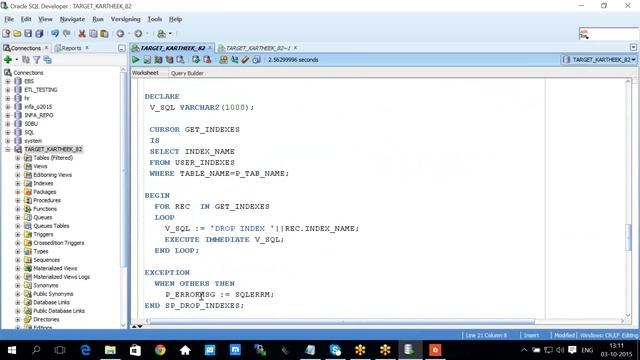The height and width of the screenshot is (360, 640).
Task: Click the Save icon in main toolbar
Action: [x=28, y=34]
